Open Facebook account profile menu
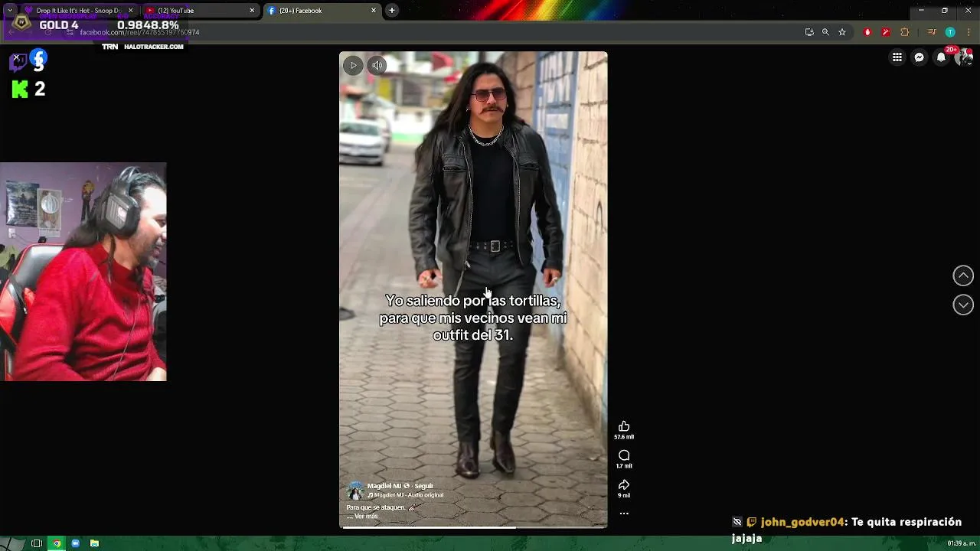The image size is (980, 551). pos(964,57)
